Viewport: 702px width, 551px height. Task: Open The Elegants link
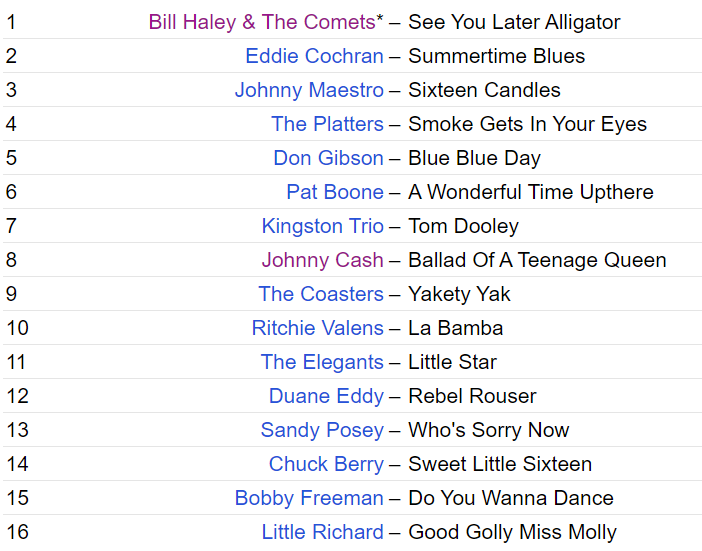point(322,362)
